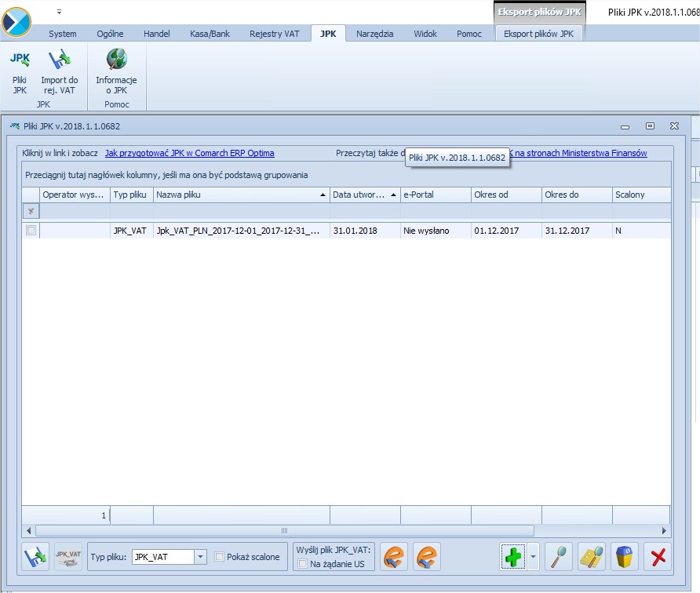Sort by Operator wys... column header

coord(75,195)
